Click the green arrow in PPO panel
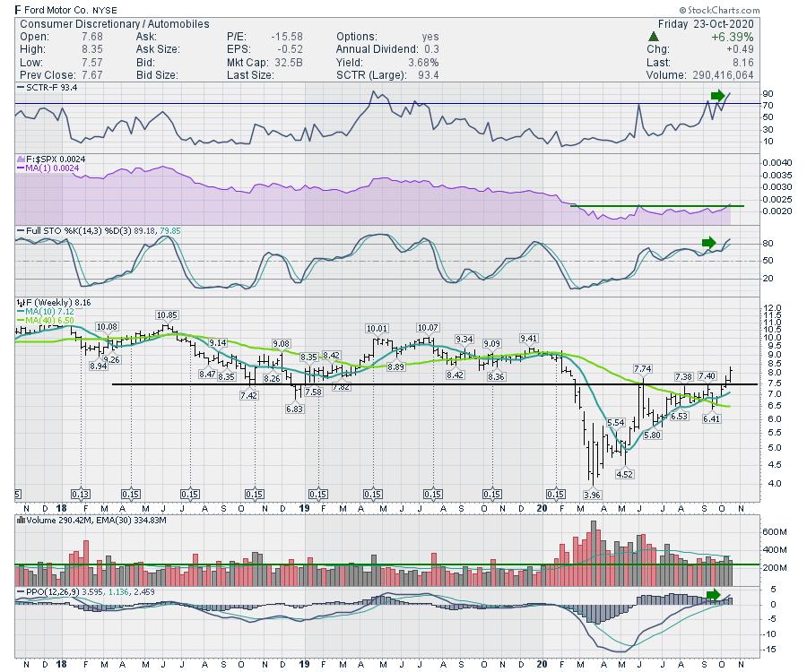The image size is (807, 672). tap(714, 594)
